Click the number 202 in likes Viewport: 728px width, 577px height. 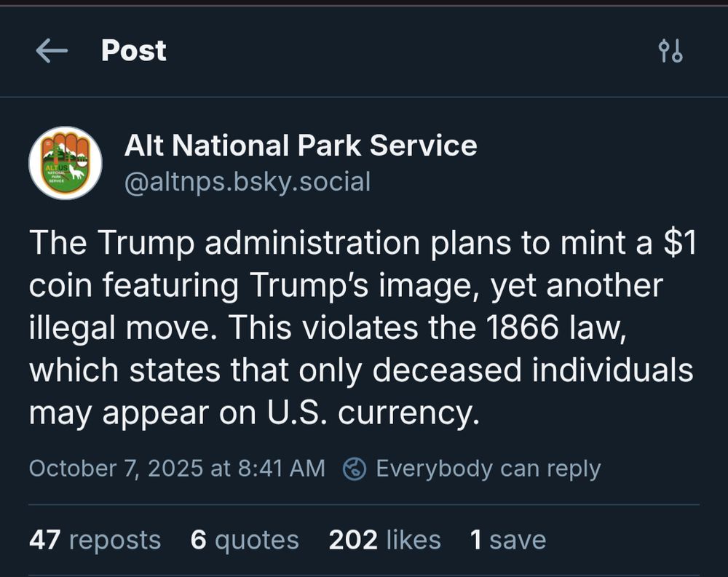coord(353,540)
